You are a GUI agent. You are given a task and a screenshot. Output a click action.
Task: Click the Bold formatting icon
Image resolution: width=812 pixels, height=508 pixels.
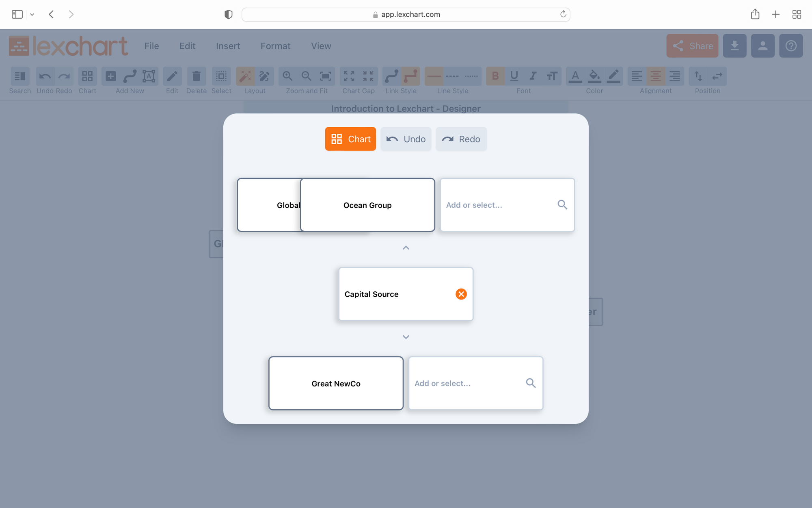[495, 76]
